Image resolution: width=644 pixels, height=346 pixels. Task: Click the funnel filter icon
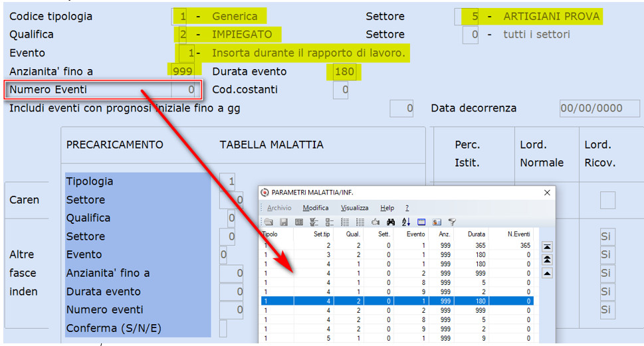coord(452,222)
